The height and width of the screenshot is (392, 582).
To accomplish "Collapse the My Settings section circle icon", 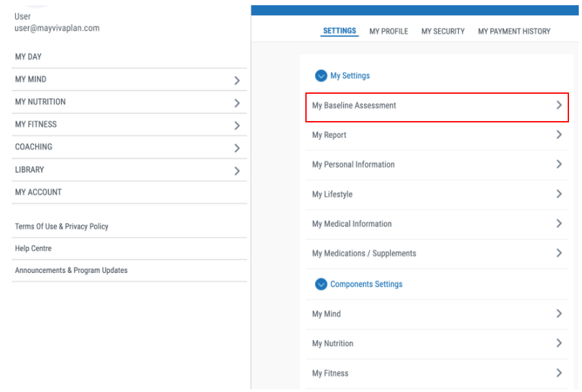I will click(x=320, y=76).
